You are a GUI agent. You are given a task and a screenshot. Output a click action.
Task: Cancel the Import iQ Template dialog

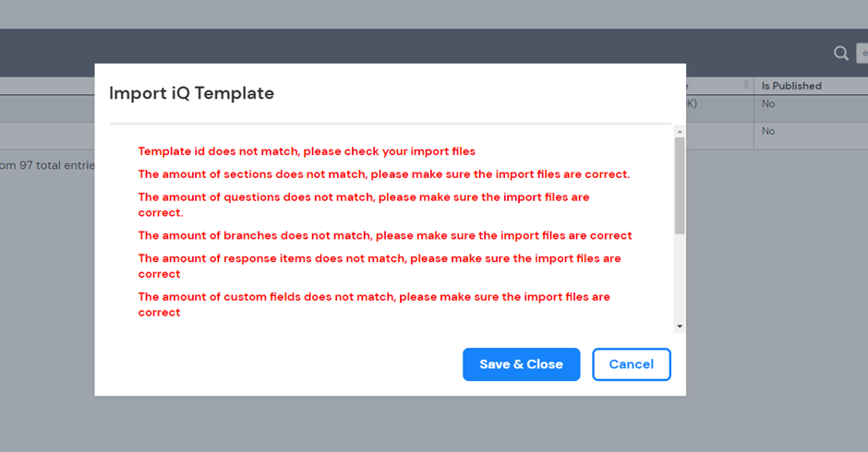[632, 364]
